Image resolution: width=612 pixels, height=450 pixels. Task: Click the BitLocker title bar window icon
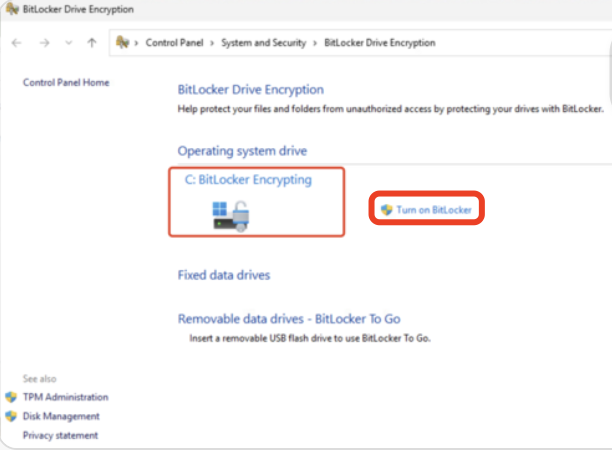click(12, 9)
